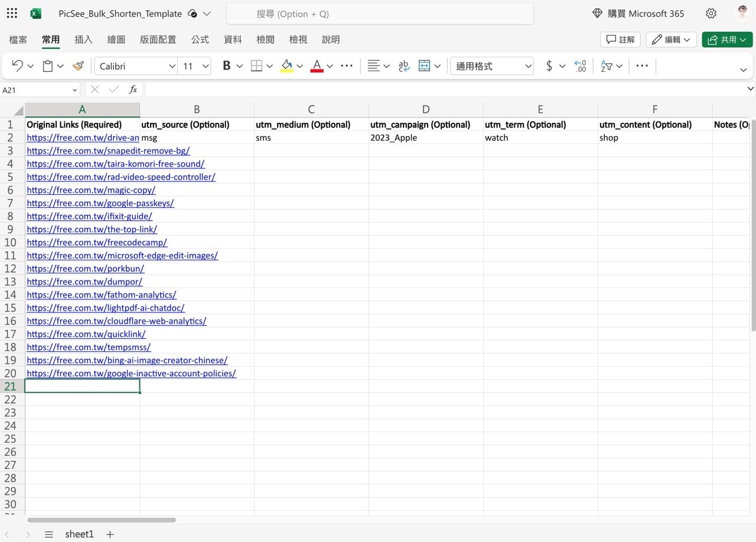Toggle bold formatting

[x=226, y=66]
